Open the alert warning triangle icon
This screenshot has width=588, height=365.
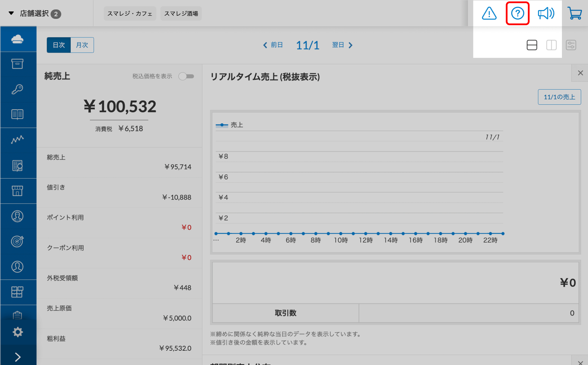point(489,13)
